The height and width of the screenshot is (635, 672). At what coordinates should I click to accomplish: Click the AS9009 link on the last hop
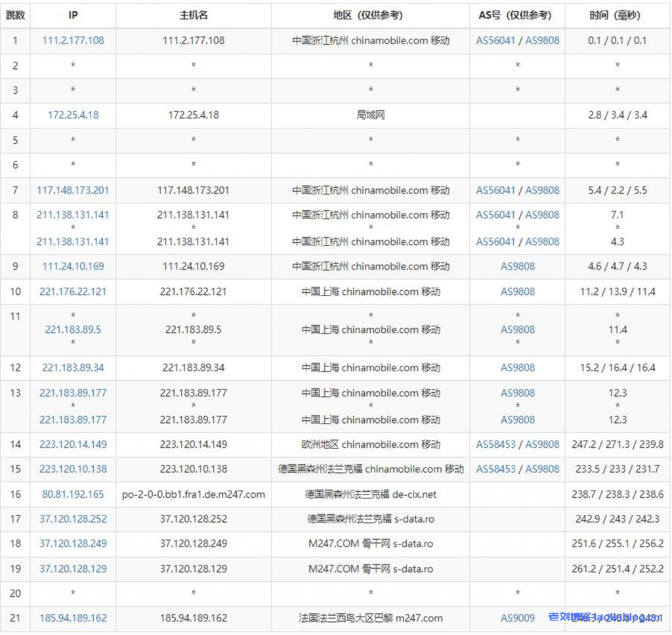pyautogui.click(x=517, y=618)
